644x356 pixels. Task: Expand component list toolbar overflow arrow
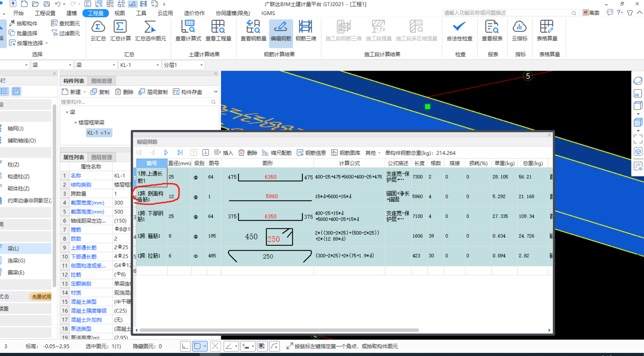tap(216, 92)
